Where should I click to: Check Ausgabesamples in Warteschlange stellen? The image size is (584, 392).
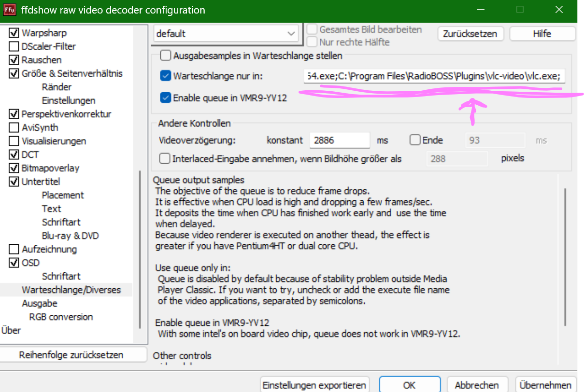pos(166,56)
